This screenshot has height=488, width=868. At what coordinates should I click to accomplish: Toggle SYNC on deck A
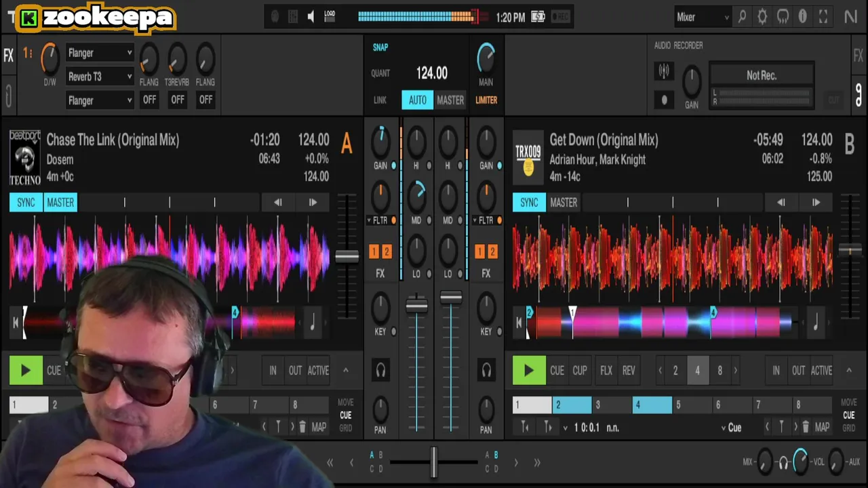coord(26,203)
